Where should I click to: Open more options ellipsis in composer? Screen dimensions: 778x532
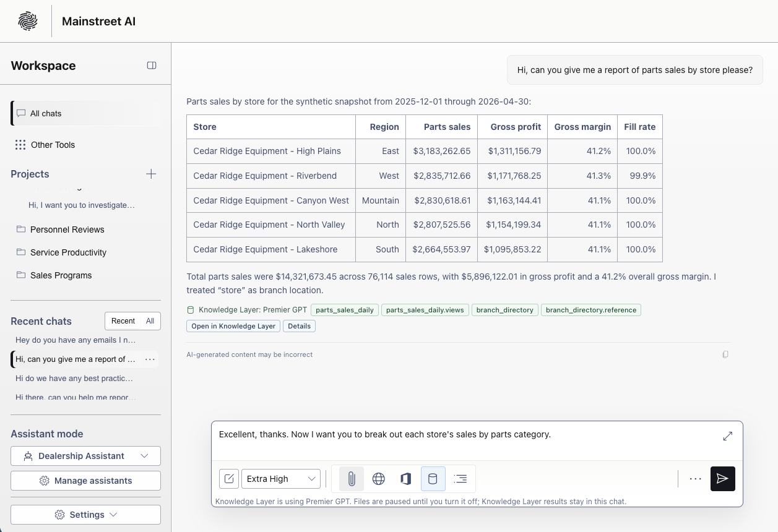click(696, 478)
